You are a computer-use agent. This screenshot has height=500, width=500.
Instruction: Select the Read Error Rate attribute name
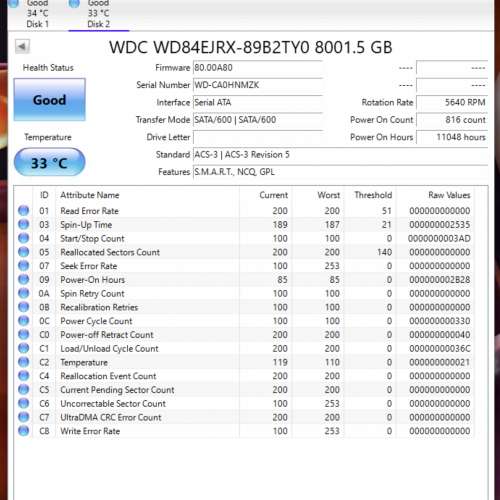(89, 211)
